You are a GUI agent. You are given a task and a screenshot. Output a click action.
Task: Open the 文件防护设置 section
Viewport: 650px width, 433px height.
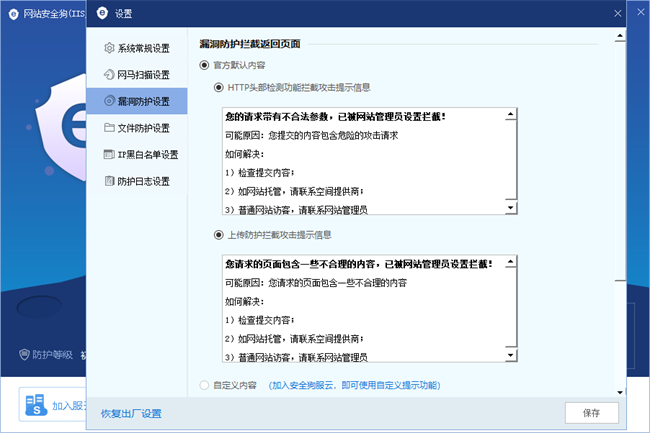pos(137,128)
